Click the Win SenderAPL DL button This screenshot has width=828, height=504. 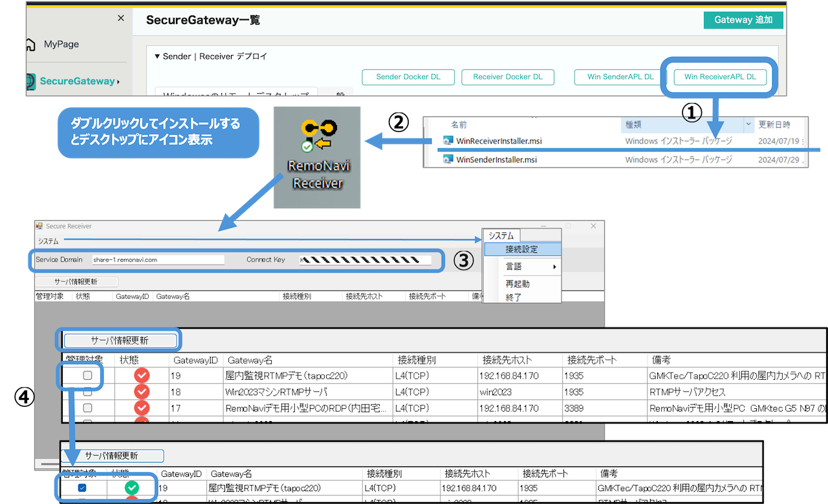[620, 76]
